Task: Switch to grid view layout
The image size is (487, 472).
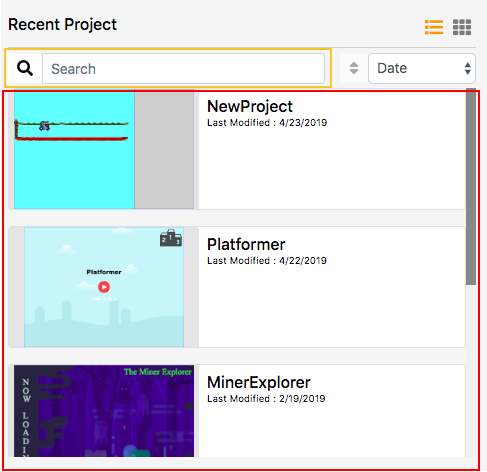Action: 462,27
